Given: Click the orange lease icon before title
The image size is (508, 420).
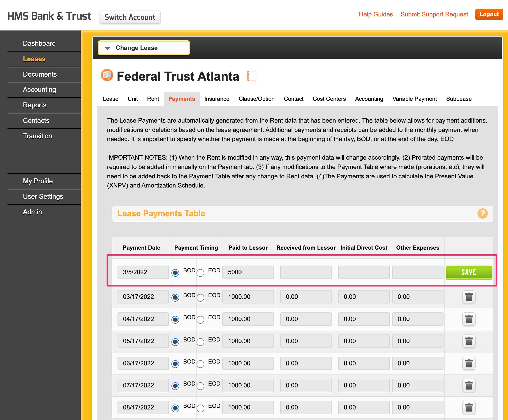Looking at the screenshot, I should [x=107, y=75].
